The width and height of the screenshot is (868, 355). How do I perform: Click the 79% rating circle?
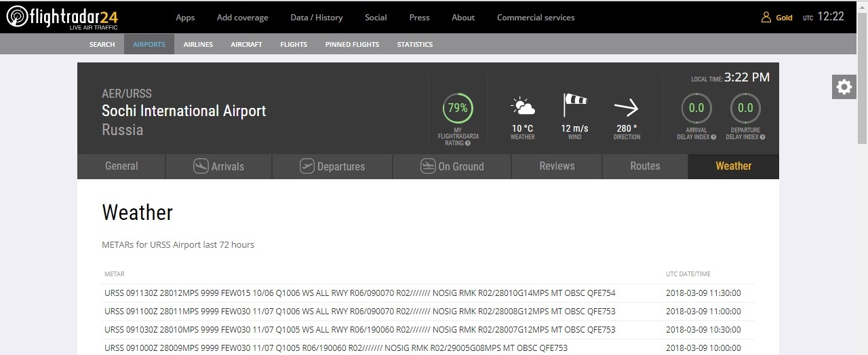[x=458, y=108]
